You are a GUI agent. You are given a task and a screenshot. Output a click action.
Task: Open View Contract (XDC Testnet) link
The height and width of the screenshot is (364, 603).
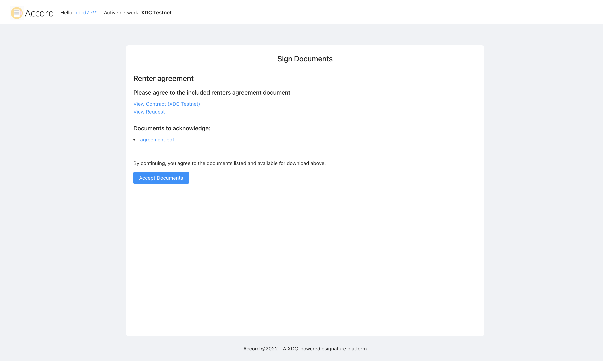coord(166,104)
